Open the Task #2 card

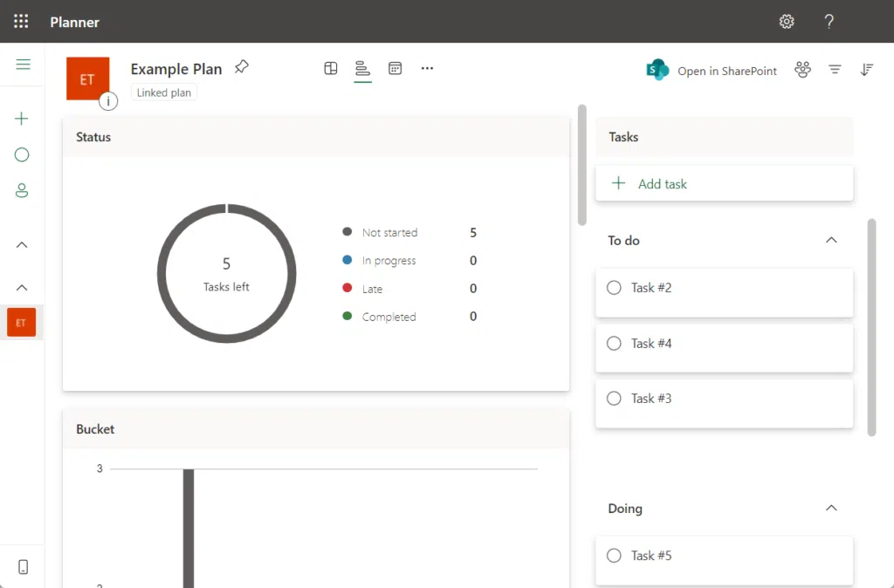724,293
